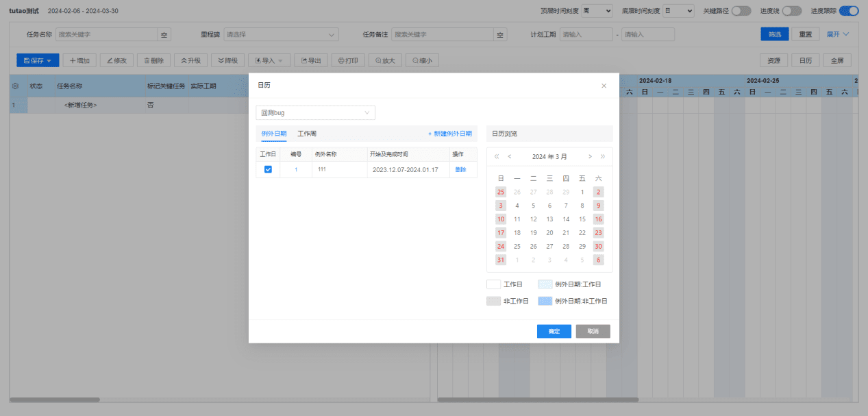Image resolution: width=868 pixels, height=416 pixels.
Task: Click the first 计划工期 input field
Action: tap(586, 34)
